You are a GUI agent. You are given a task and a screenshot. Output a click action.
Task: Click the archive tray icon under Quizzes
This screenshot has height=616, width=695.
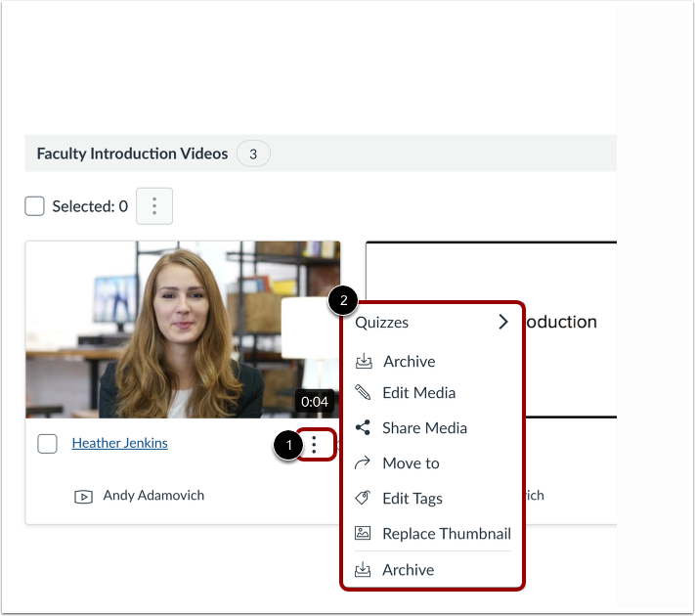click(364, 361)
